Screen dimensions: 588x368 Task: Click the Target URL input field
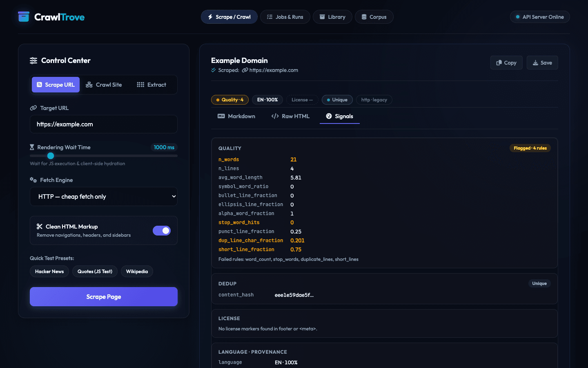coord(104,124)
